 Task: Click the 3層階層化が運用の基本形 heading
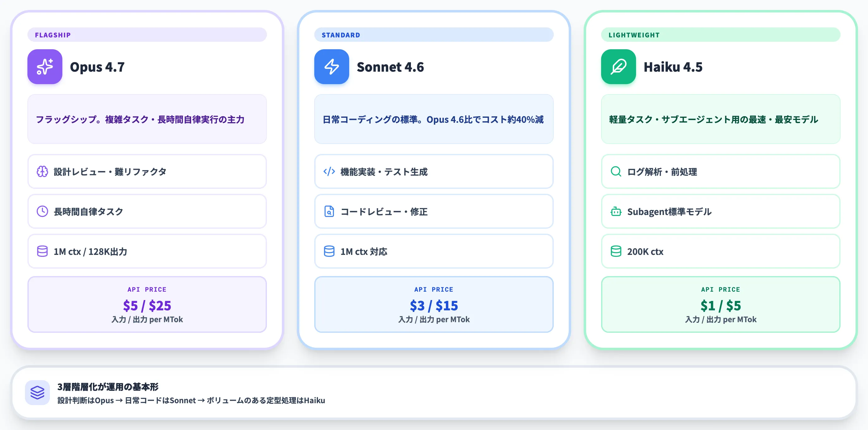point(108,387)
